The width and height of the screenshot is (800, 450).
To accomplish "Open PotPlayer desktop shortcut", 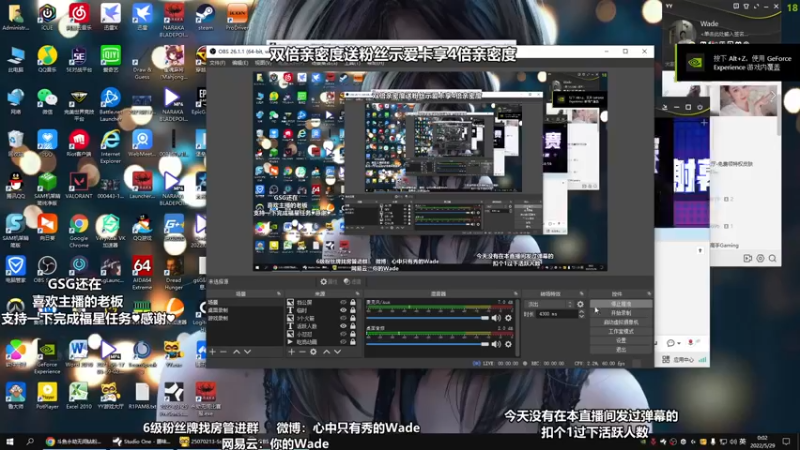I will (47, 396).
